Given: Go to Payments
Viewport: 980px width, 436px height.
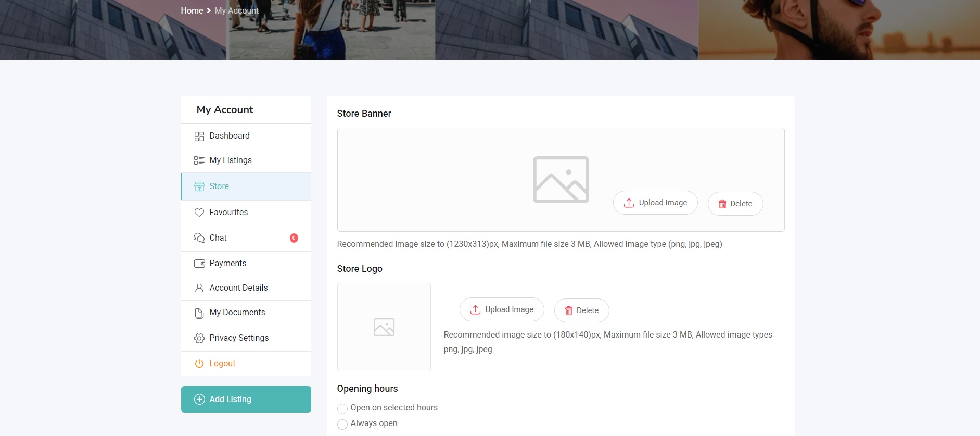Looking at the screenshot, I should [246, 264].
